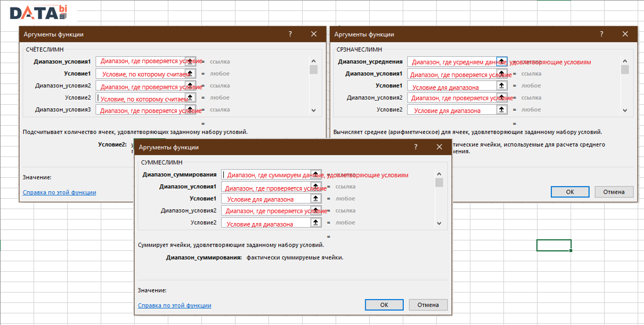Click scroll-up arrow in СРЗНАЧЕСЛИМН arguments list
The image size is (644, 325).
[x=625, y=61]
